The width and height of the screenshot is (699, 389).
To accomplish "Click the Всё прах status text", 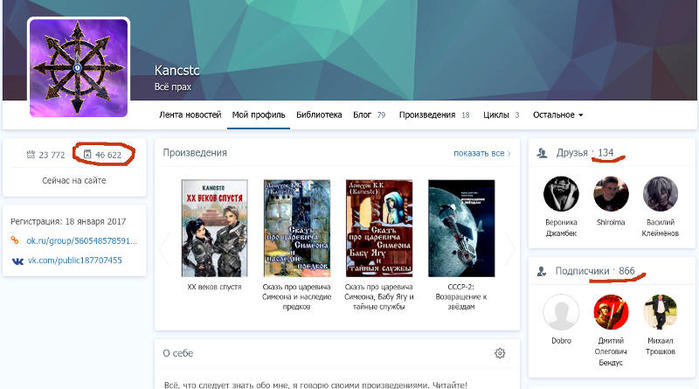I will click(173, 87).
